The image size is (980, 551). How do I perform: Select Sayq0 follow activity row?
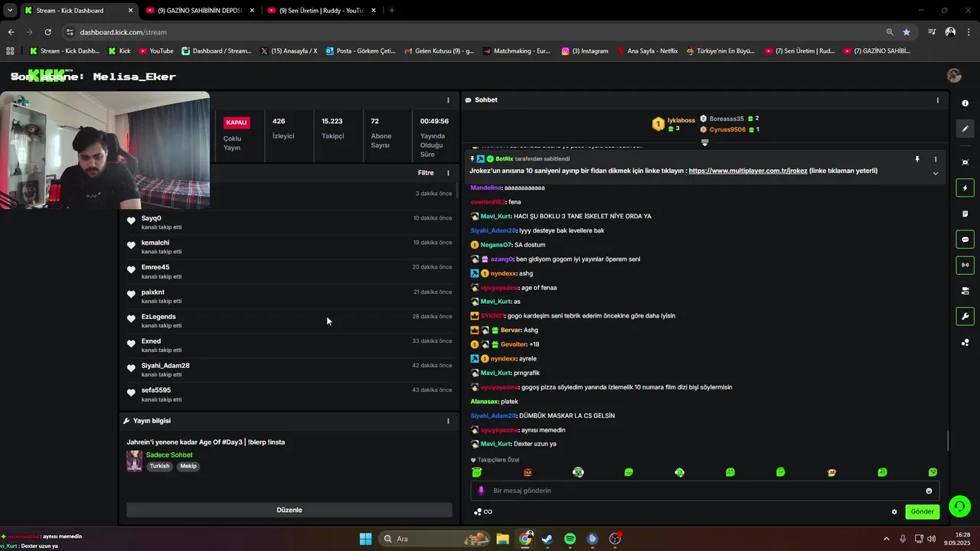point(289,222)
